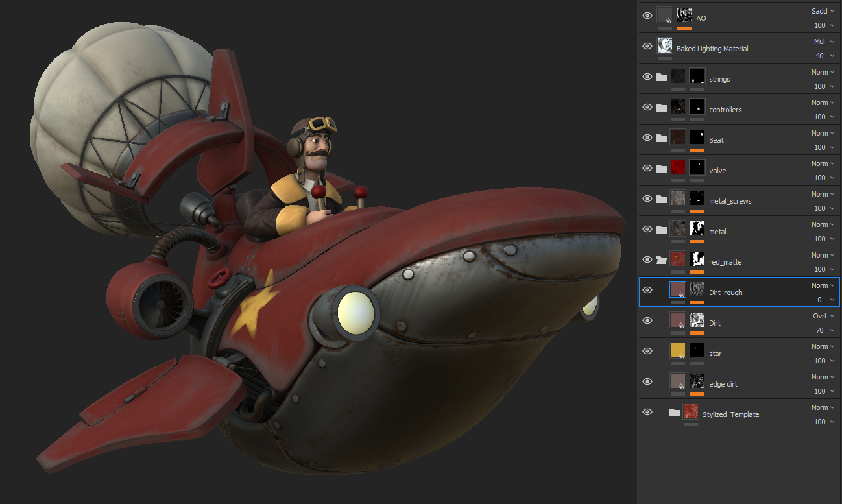Viewport: 842px width, 504px height.
Task: Select the metal_screws layer group
Action: coord(730,201)
